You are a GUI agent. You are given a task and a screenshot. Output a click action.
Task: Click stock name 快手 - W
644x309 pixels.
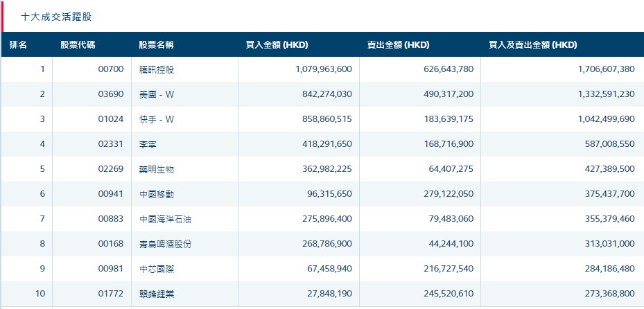[x=157, y=119]
